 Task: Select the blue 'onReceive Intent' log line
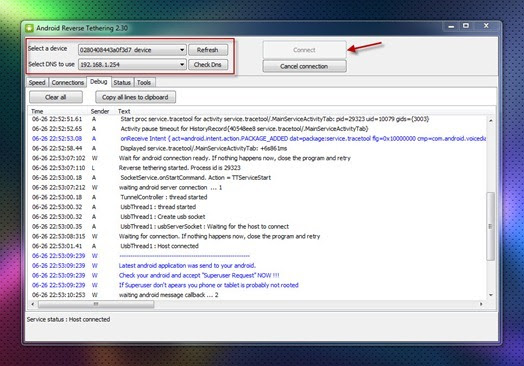[257, 138]
